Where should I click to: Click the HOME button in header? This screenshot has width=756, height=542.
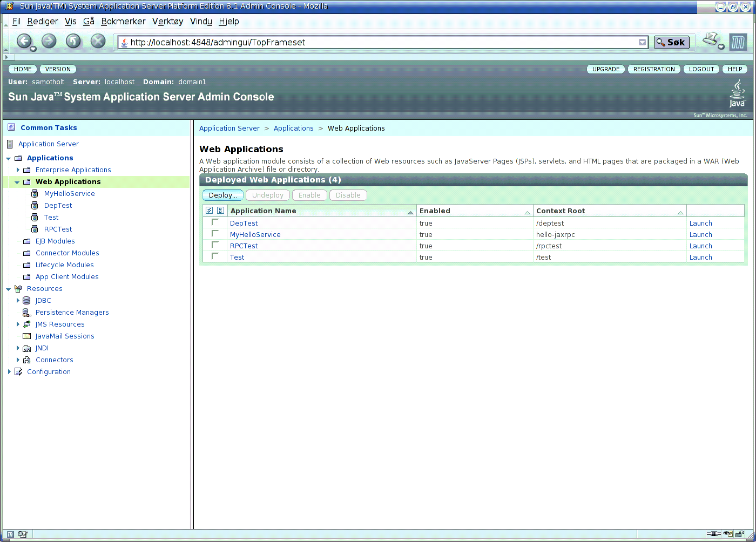pos(23,69)
